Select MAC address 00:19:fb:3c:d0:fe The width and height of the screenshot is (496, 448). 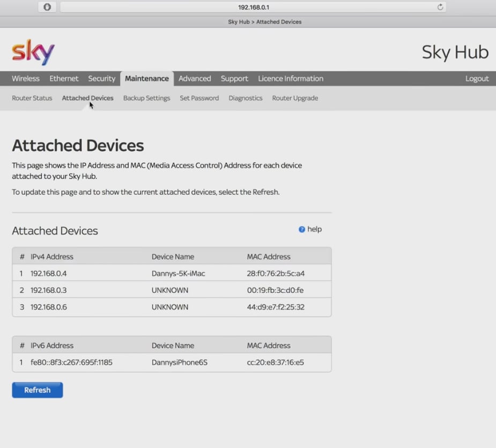tap(276, 290)
